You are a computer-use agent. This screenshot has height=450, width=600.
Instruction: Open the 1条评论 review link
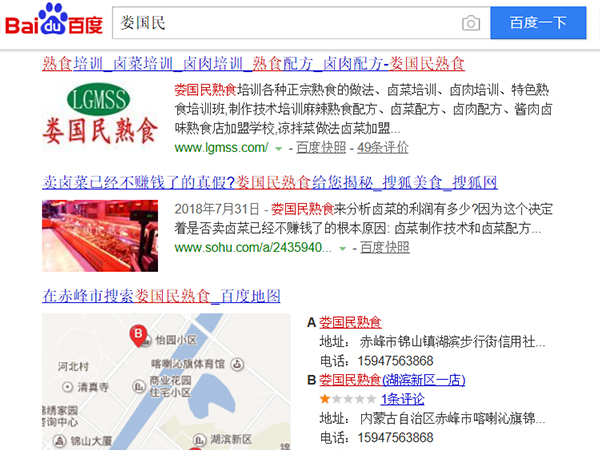(x=402, y=399)
